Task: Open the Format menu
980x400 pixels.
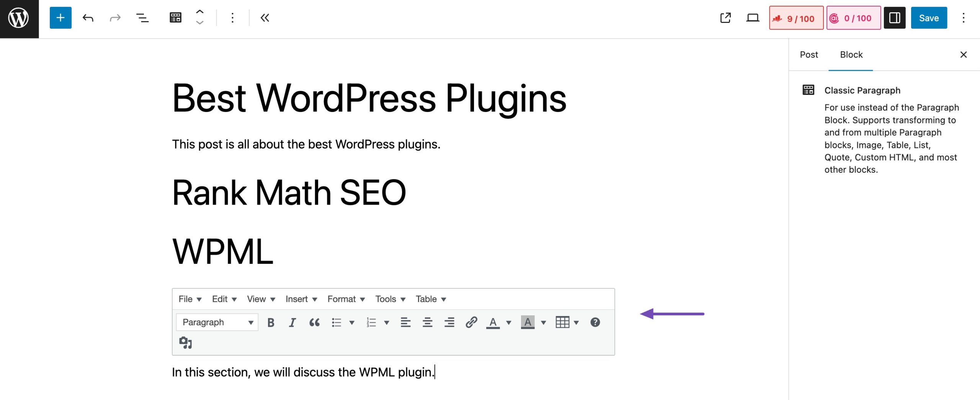Action: pos(346,299)
